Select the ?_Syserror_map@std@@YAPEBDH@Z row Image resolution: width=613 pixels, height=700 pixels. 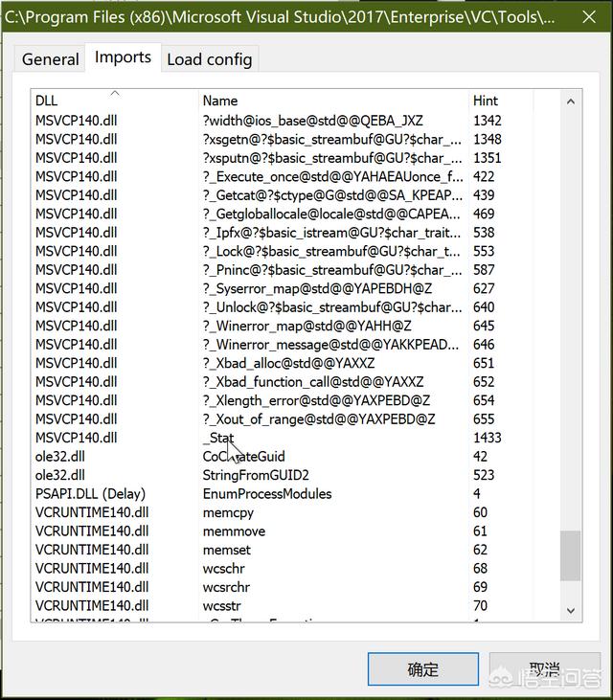pos(296,289)
